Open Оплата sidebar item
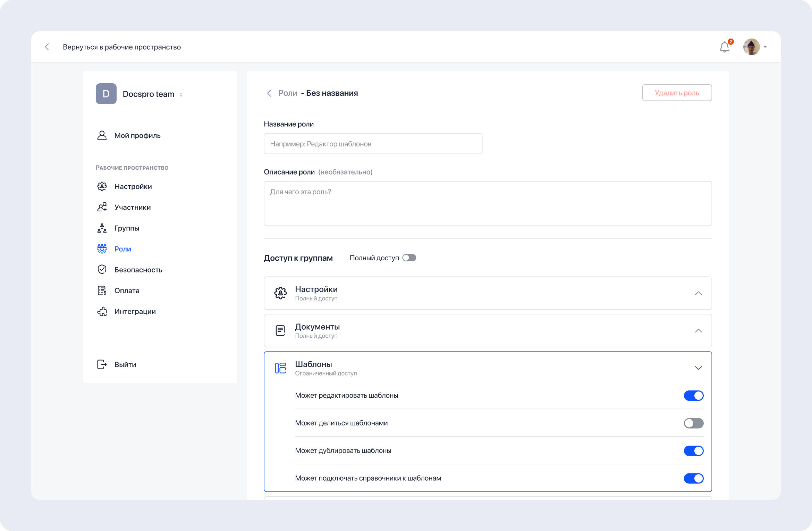The image size is (812, 531). coord(127,290)
